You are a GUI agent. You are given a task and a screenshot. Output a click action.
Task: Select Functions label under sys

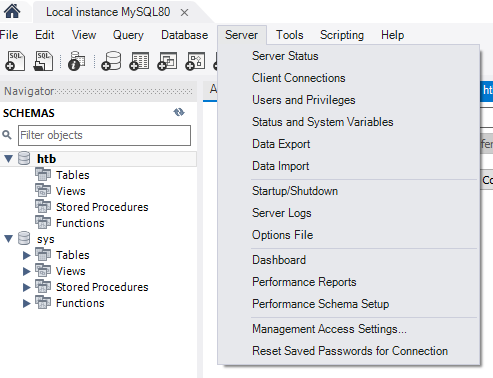coord(80,303)
